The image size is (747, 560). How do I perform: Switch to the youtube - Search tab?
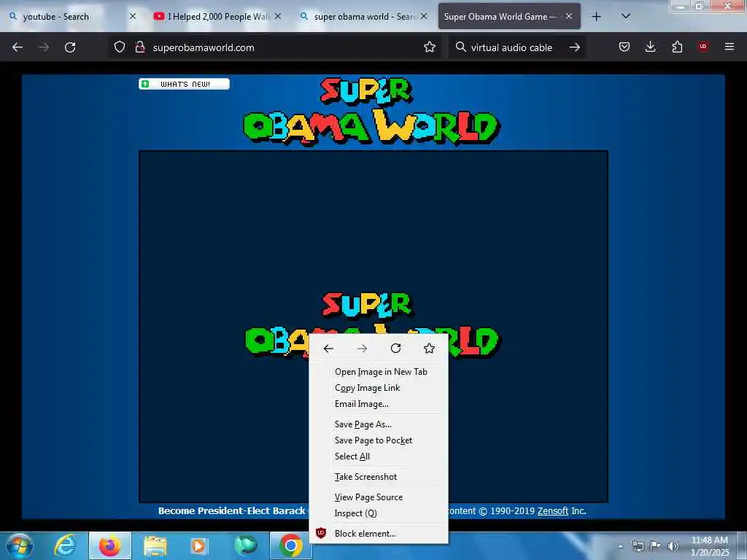(55, 17)
